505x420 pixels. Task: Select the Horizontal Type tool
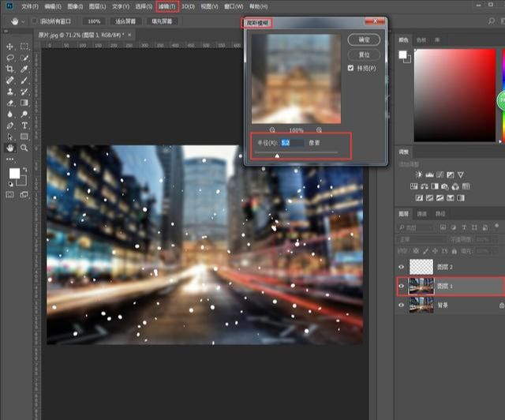pos(24,126)
